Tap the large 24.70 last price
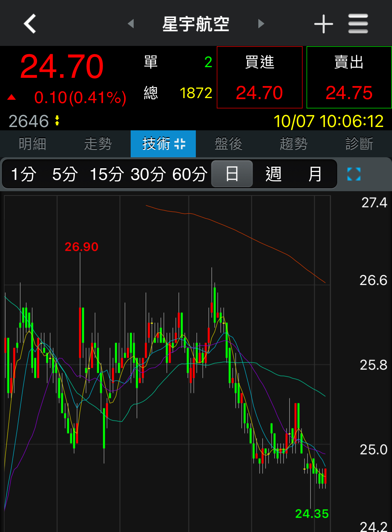The width and height of the screenshot is (392, 532). point(62,66)
